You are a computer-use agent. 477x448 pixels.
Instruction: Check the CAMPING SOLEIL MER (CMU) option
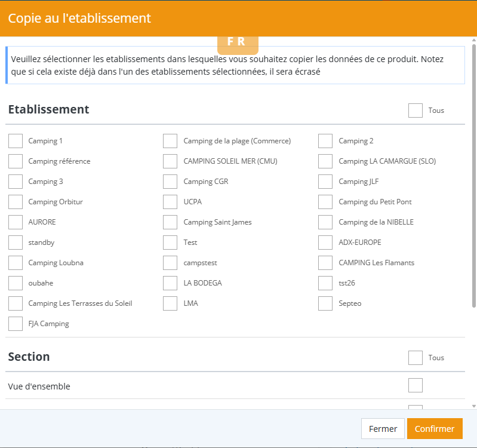click(x=170, y=161)
